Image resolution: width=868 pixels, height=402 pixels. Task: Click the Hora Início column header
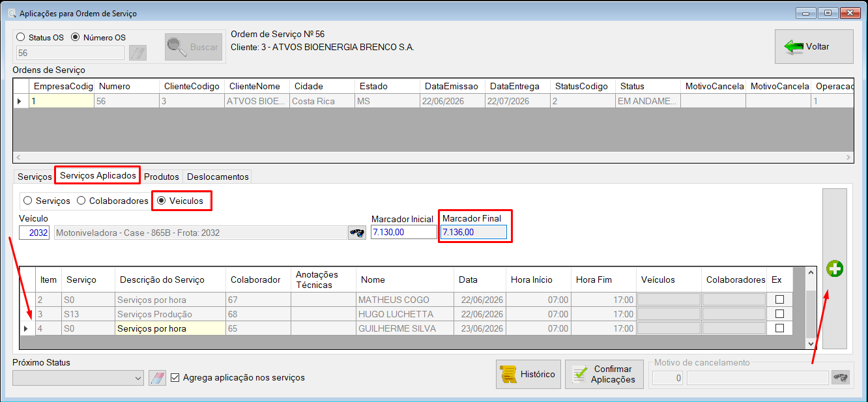(538, 280)
